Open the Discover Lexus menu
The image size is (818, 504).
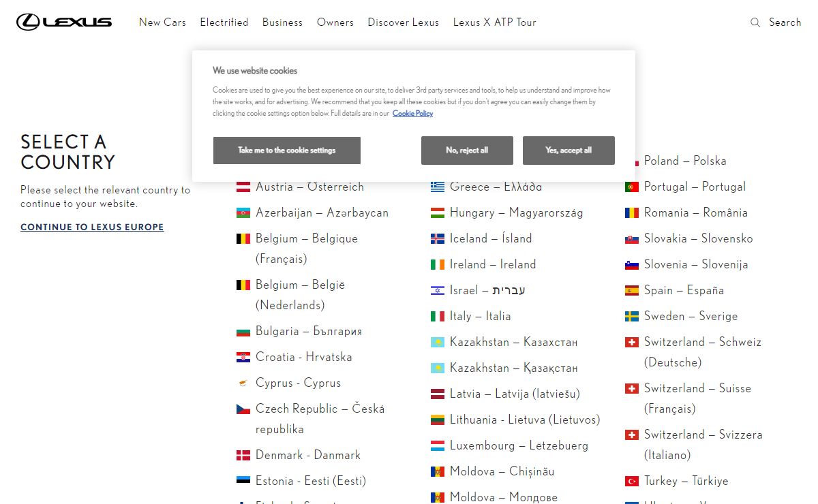tap(404, 22)
